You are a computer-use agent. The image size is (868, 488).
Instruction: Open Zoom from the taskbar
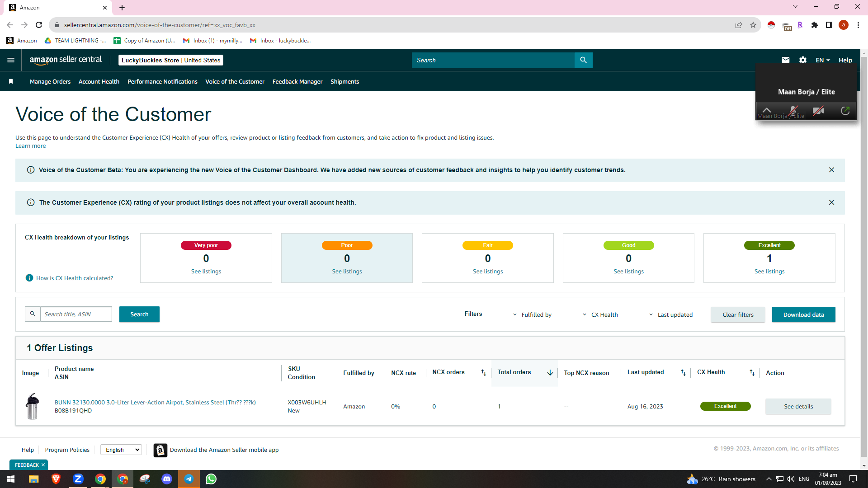[78, 479]
